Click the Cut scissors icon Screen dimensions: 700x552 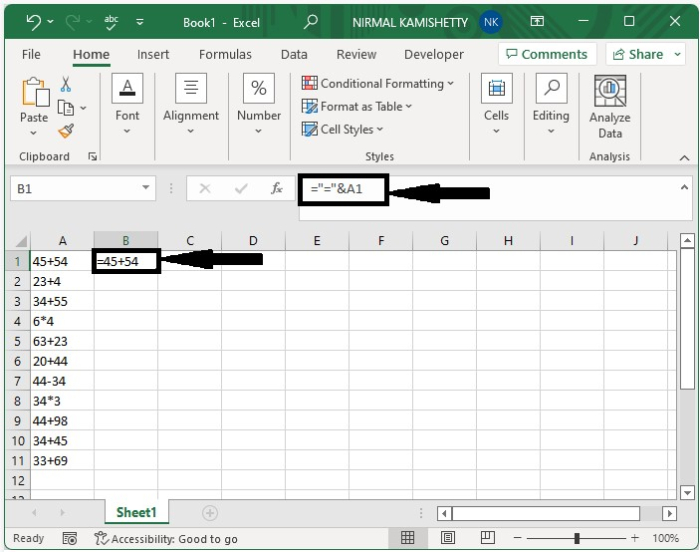(66, 84)
